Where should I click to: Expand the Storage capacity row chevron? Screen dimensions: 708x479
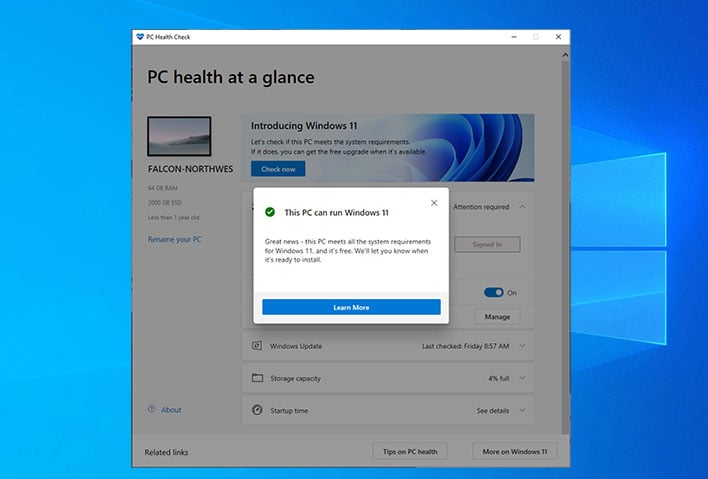pyautogui.click(x=522, y=378)
